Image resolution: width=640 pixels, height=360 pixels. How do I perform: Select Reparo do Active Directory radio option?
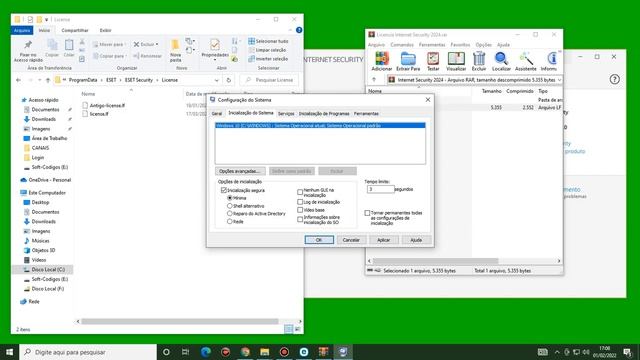tap(229, 213)
